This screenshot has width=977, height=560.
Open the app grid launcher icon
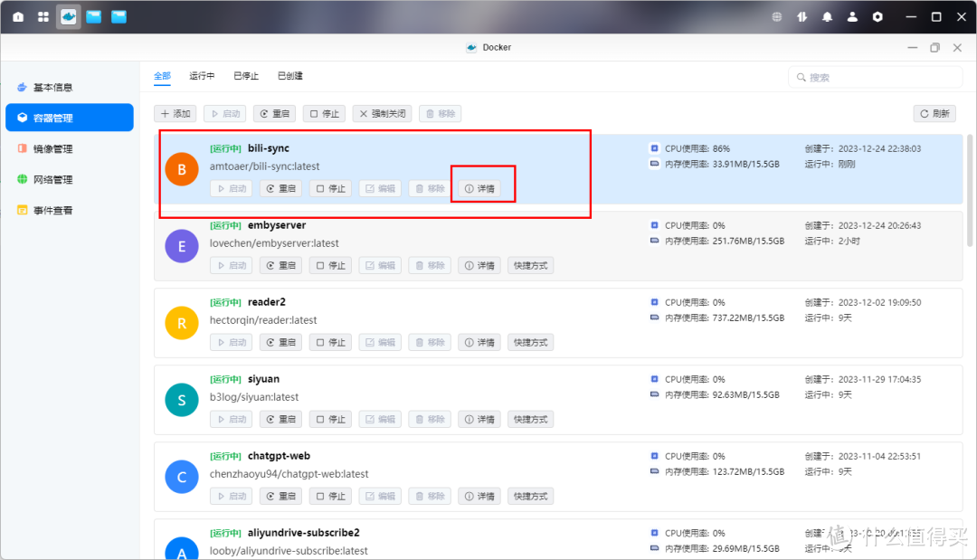click(x=43, y=17)
